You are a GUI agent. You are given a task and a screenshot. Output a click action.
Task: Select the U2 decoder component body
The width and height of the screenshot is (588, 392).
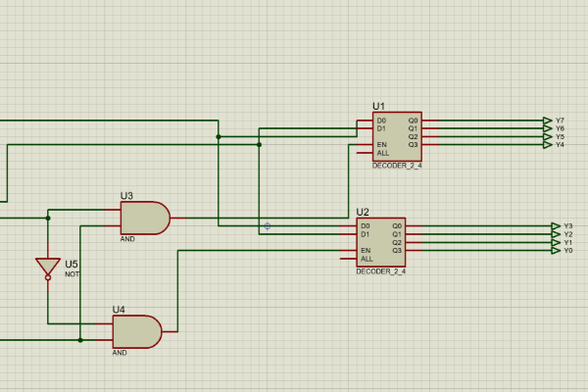pos(380,242)
